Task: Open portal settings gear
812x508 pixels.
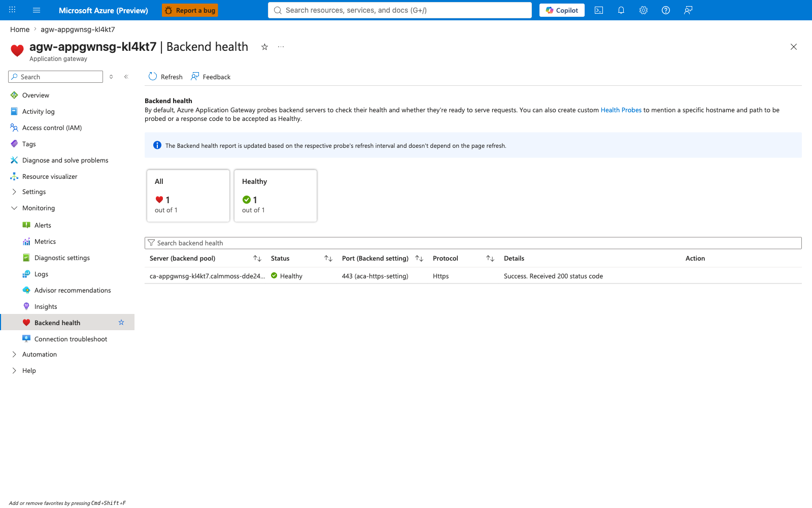Action: click(x=644, y=10)
